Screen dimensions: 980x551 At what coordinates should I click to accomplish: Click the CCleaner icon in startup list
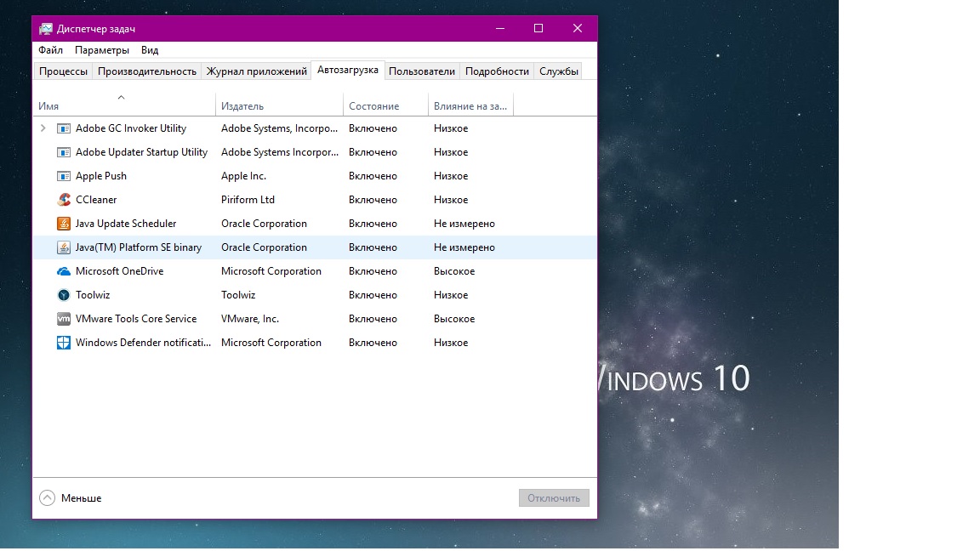point(64,200)
